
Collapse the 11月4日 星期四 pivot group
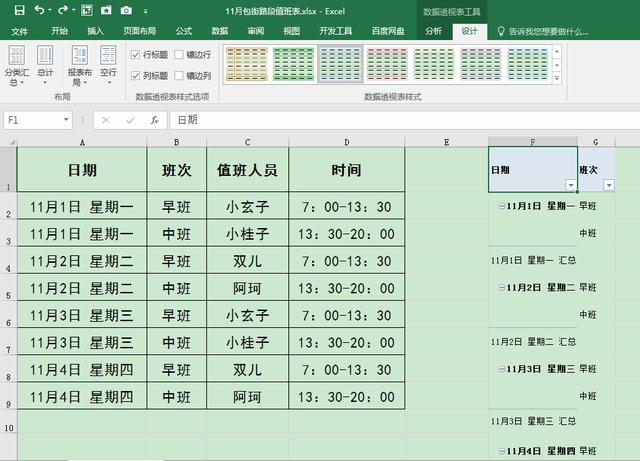[501, 451]
